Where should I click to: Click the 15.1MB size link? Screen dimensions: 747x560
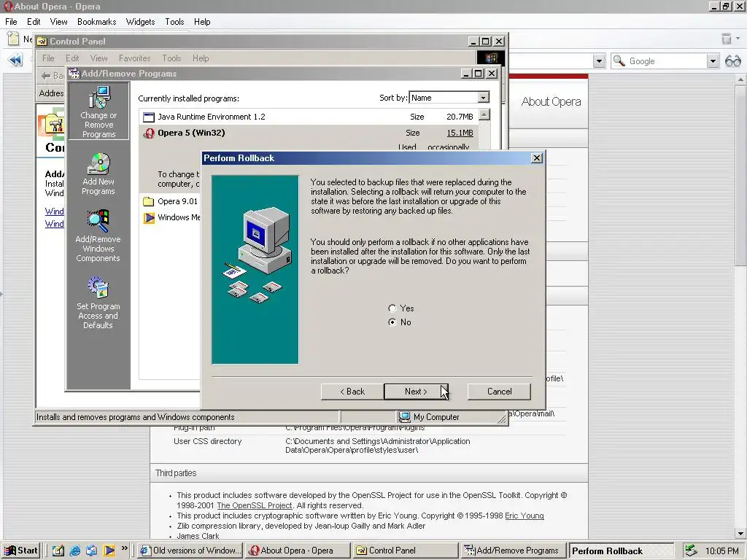[x=460, y=133]
